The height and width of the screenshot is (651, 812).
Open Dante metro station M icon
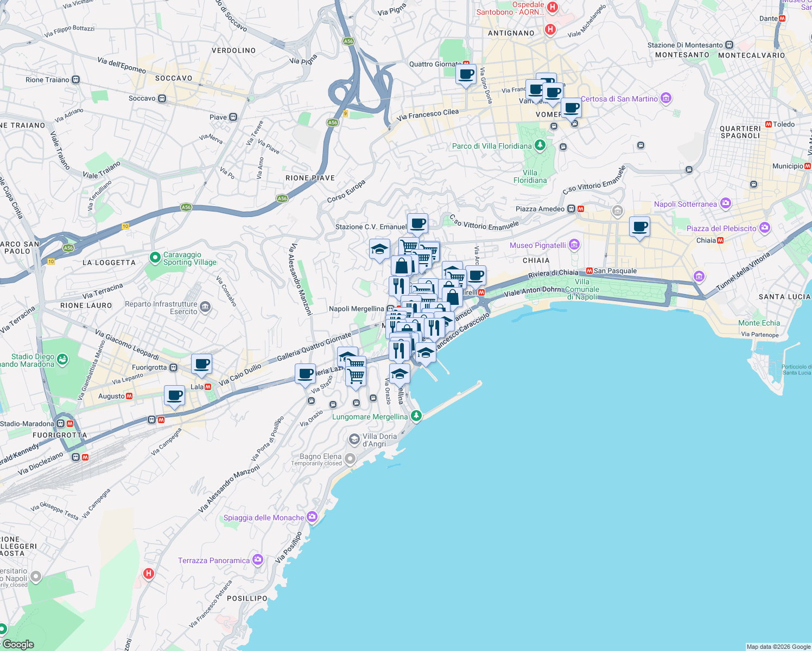[x=782, y=18]
